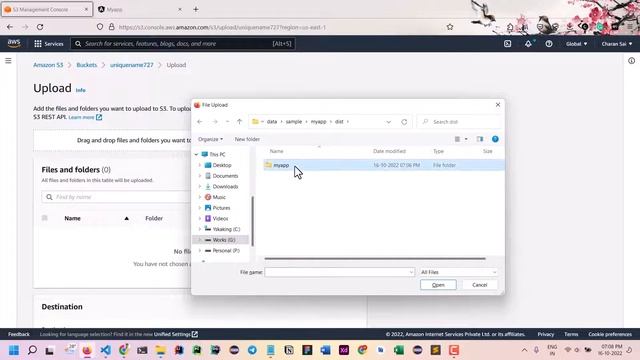Switch to the S3 Management Console tab

47,9
